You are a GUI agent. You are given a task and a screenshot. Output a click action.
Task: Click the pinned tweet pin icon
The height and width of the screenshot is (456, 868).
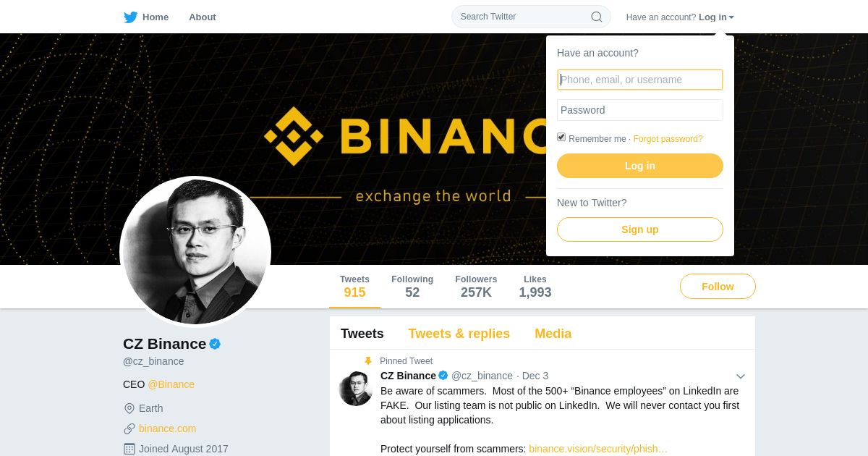point(368,361)
